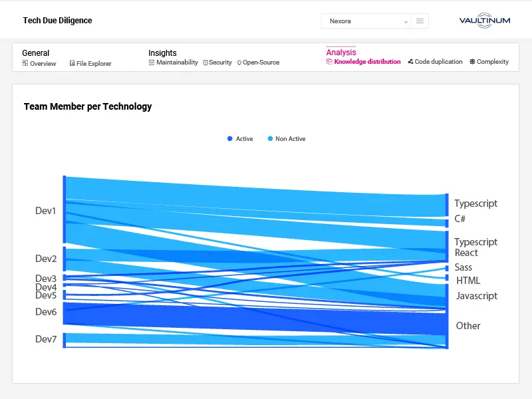
Task: Select the Typescript technology label
Action: pos(475,203)
